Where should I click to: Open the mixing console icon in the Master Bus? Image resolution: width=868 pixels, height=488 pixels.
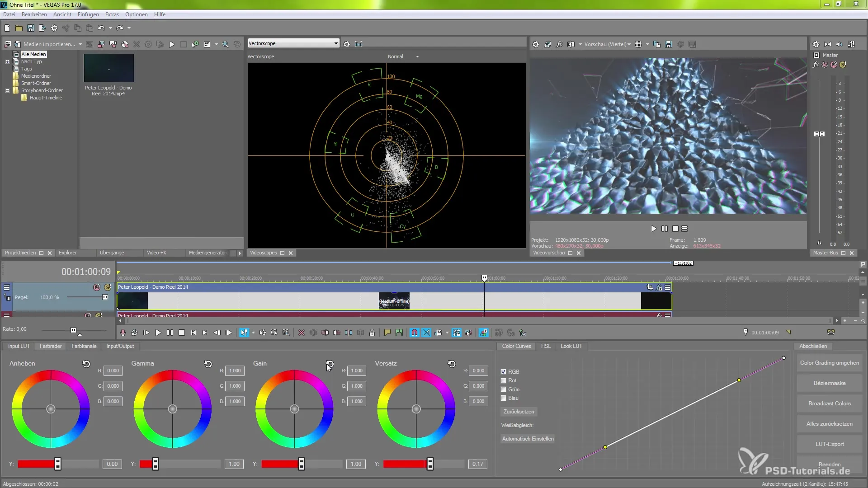(851, 44)
